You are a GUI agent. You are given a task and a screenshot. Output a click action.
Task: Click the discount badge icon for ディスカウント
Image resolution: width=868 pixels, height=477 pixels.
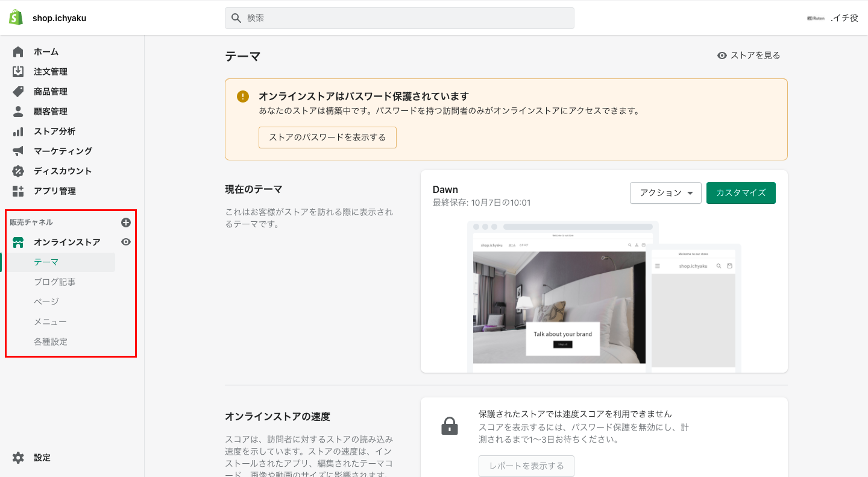click(x=18, y=171)
